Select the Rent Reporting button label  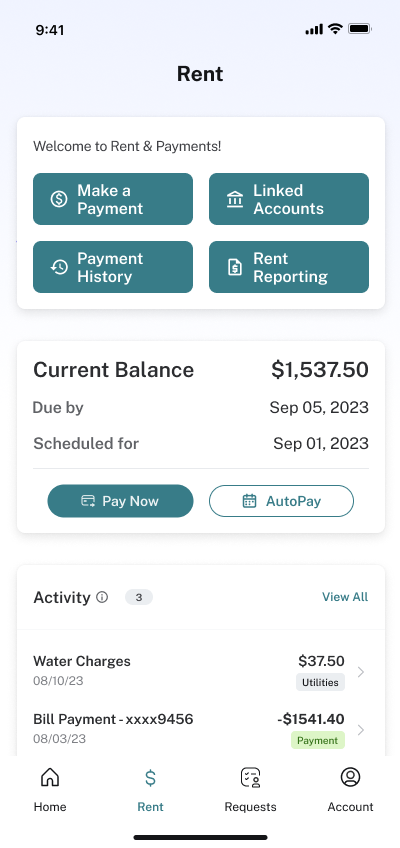pos(290,267)
